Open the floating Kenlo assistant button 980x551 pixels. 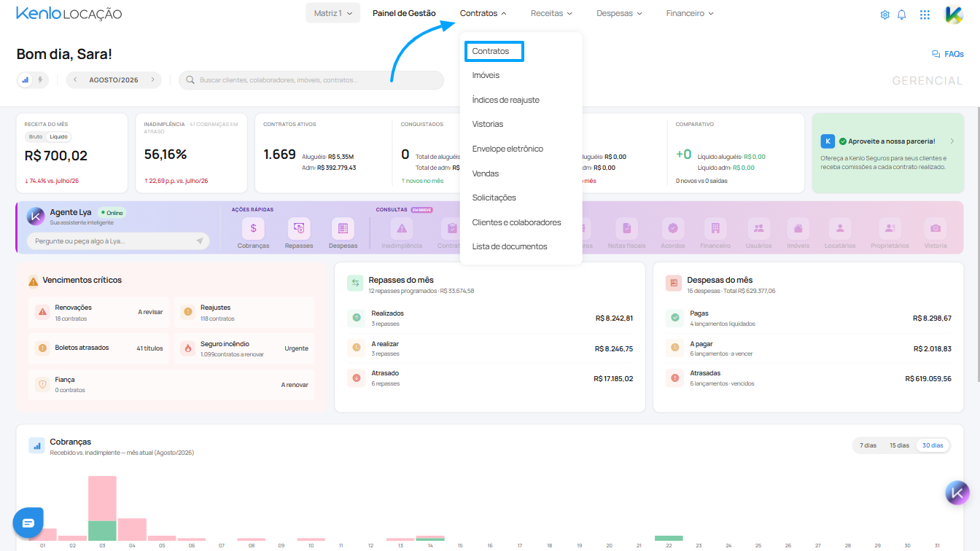click(x=957, y=493)
